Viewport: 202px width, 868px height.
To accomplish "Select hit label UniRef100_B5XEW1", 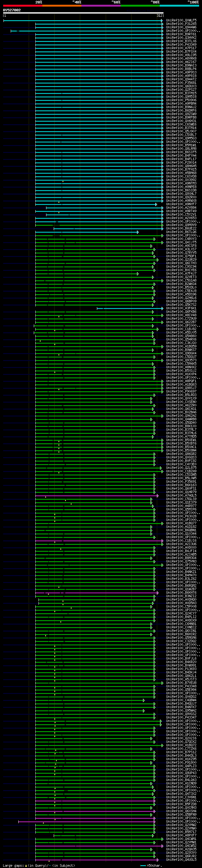I will point(181,440).
